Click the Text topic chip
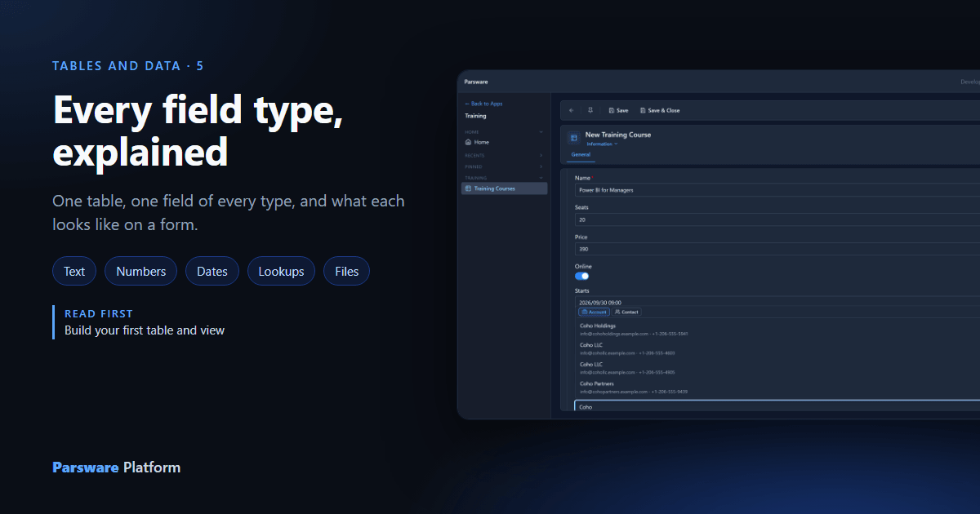This screenshot has height=514, width=980. pyautogui.click(x=74, y=272)
